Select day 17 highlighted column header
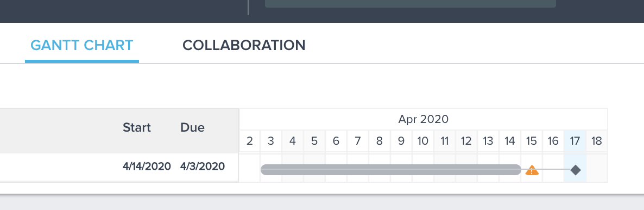 575,141
